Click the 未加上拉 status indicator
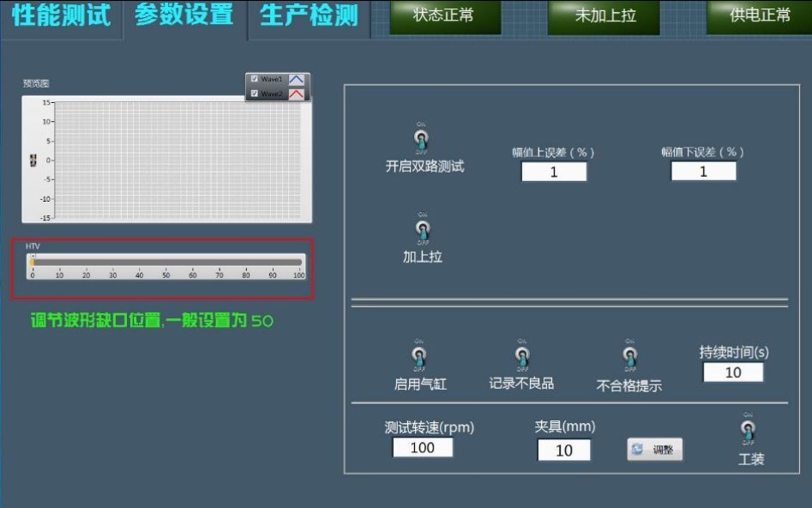This screenshot has height=508, width=812. [x=604, y=15]
